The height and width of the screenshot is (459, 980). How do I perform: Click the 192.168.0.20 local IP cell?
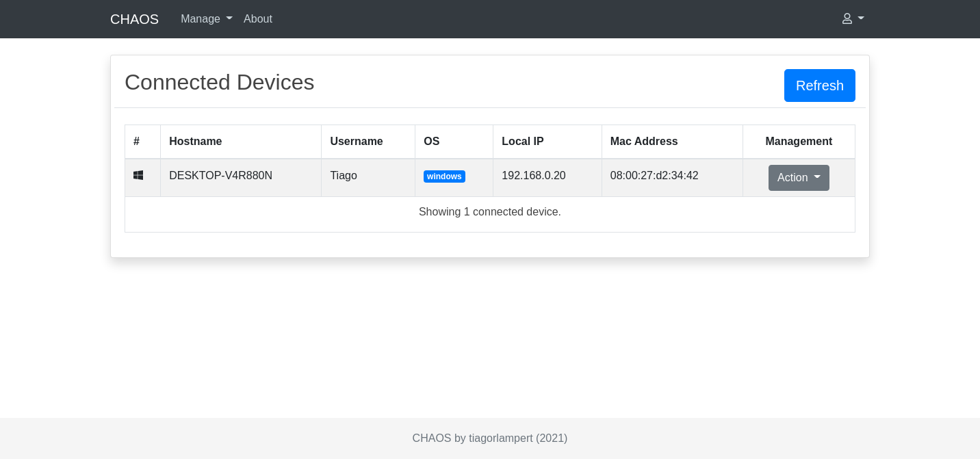pos(547,178)
